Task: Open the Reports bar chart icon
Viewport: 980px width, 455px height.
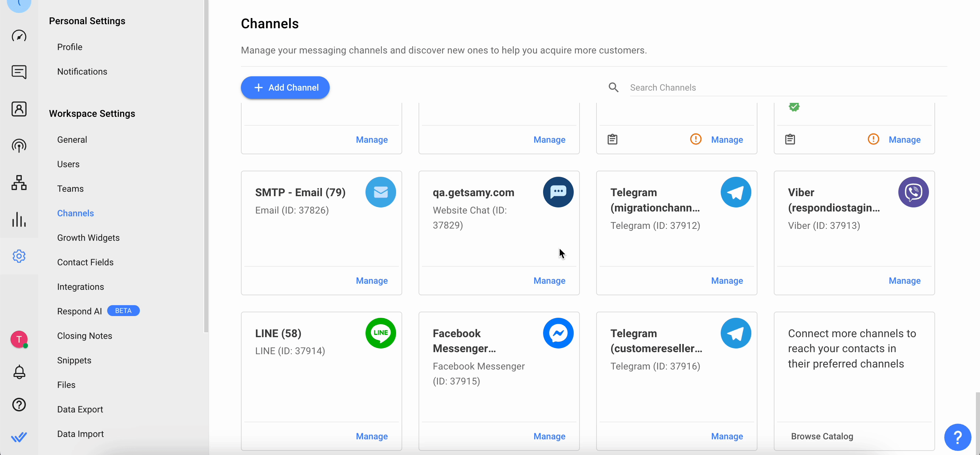Action: click(x=19, y=219)
